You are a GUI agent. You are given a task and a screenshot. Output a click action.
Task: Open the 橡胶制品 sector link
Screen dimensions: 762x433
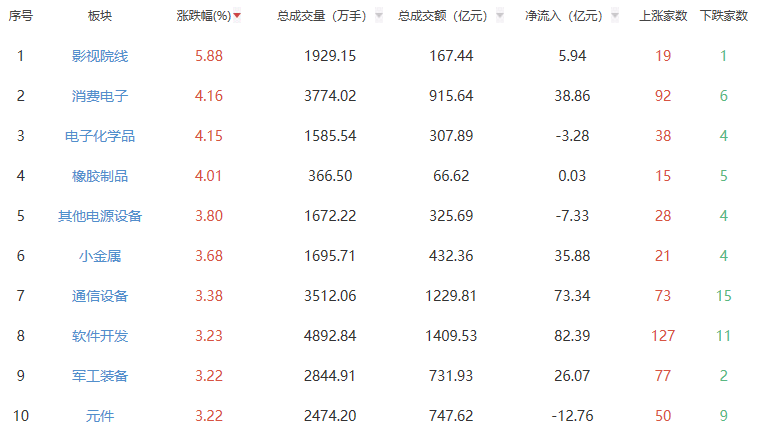tap(100, 176)
